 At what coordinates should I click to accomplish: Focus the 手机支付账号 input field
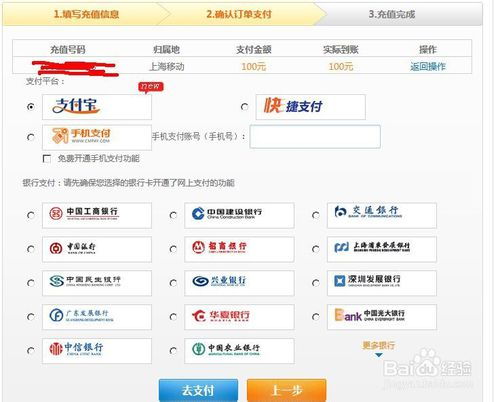click(x=315, y=137)
